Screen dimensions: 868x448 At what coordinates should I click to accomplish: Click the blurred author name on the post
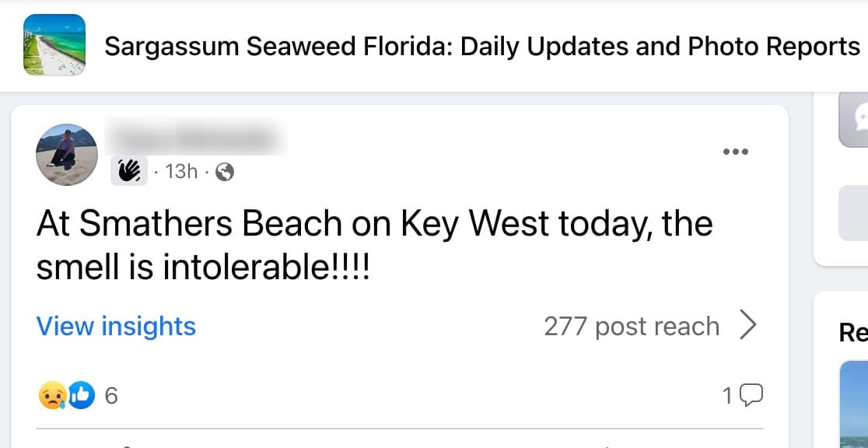click(196, 138)
